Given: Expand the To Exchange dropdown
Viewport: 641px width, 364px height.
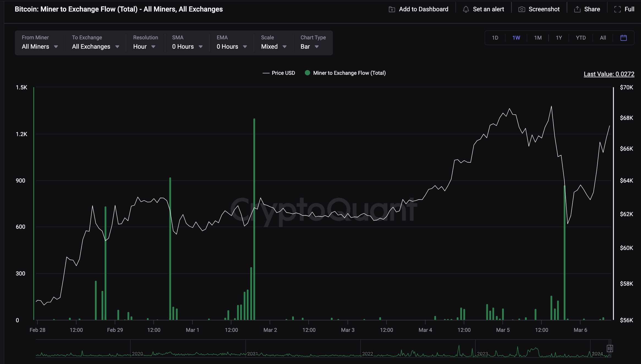Looking at the screenshot, I should [x=95, y=46].
